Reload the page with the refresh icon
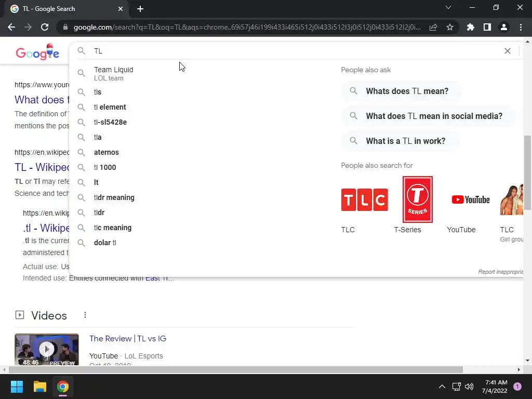The height and width of the screenshot is (399, 532). 45,27
